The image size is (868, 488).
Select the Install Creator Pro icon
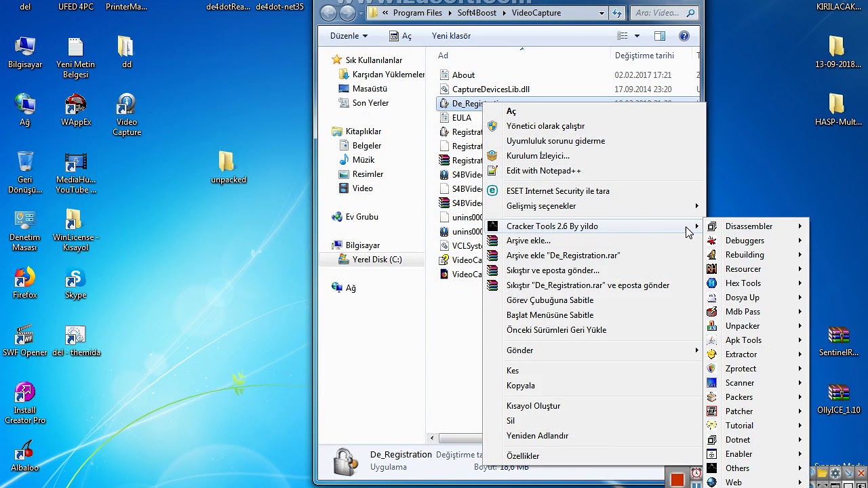25,404
